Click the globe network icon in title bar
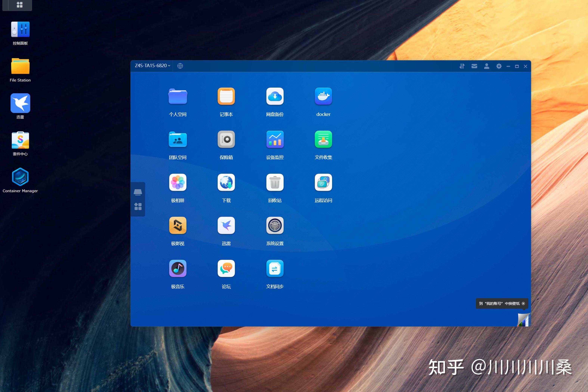This screenshot has width=588, height=392. pyautogui.click(x=180, y=66)
